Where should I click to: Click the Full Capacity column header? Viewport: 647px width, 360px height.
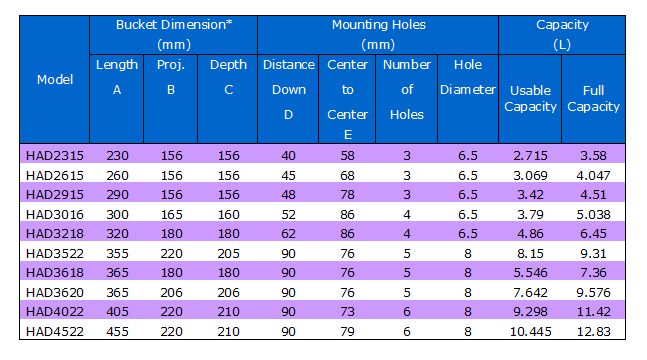pos(593,99)
